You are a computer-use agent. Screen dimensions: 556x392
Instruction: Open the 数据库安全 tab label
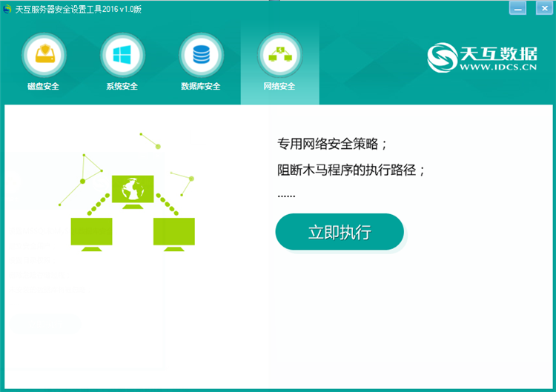pos(201,86)
